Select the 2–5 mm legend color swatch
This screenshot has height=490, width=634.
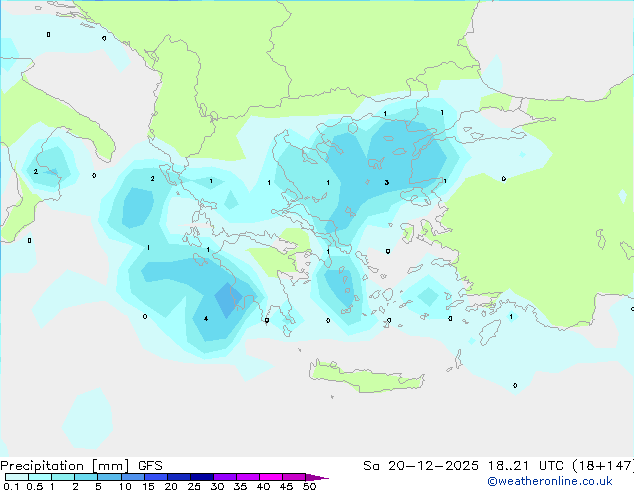[x=86, y=477]
